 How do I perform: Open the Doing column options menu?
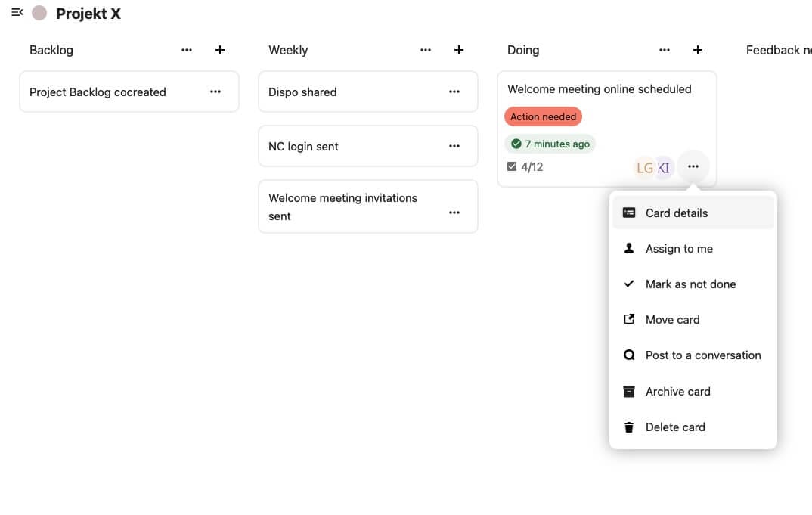[665, 50]
